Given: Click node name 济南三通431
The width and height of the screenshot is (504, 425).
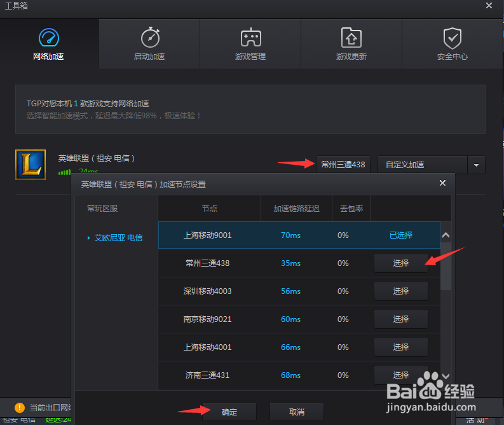Looking at the screenshot, I should tap(207, 375).
